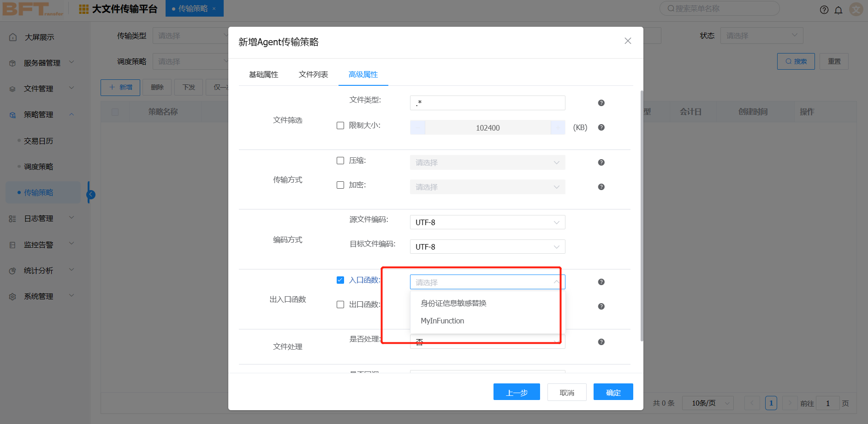Show help for 文件类型 field
The width and height of the screenshot is (868, 424).
click(601, 103)
